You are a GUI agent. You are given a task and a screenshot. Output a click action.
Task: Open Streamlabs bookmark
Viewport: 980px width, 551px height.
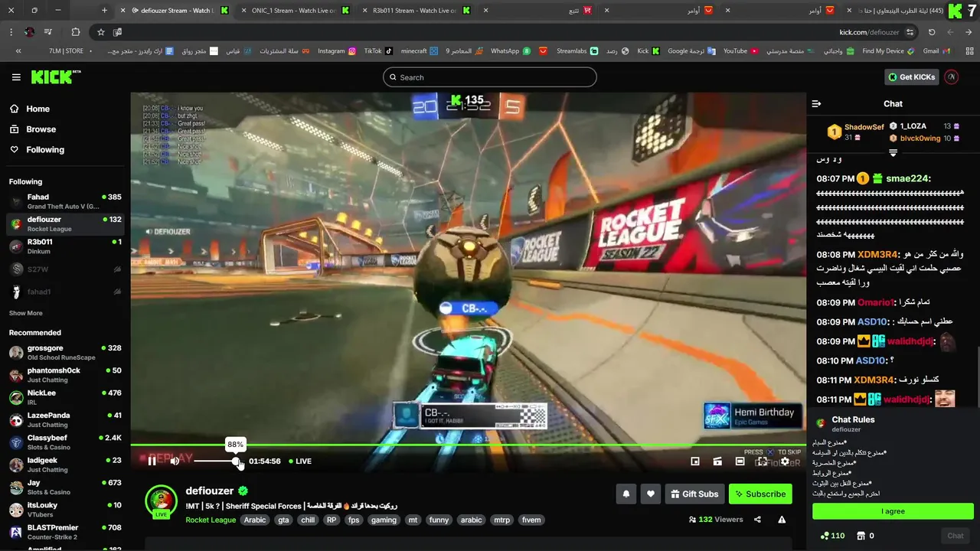(x=577, y=51)
